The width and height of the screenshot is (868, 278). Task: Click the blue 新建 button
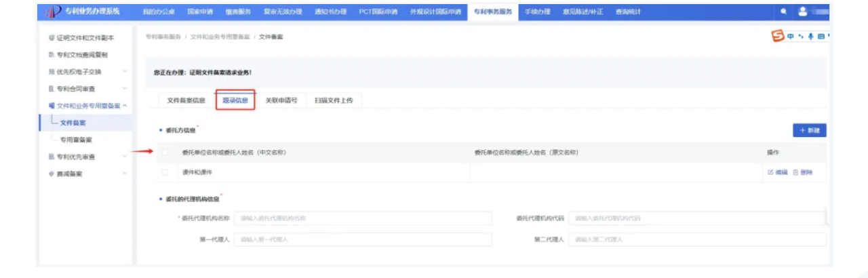pyautogui.click(x=809, y=130)
